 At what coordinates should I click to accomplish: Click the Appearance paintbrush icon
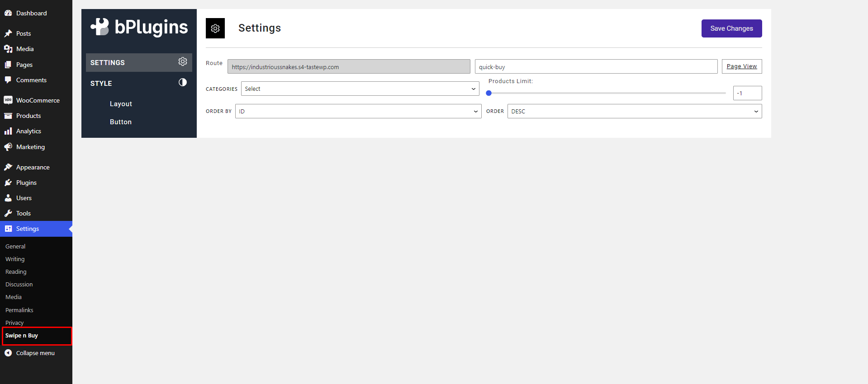tap(8, 167)
